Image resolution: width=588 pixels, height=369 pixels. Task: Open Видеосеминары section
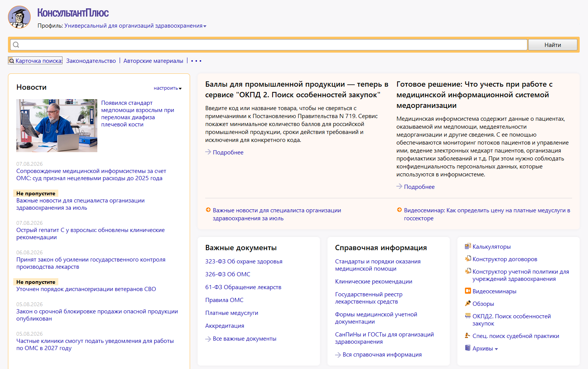coord(494,291)
